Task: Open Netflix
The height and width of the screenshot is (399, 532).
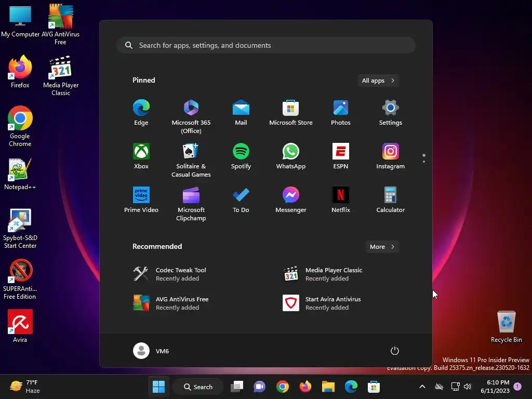Action: [341, 200]
